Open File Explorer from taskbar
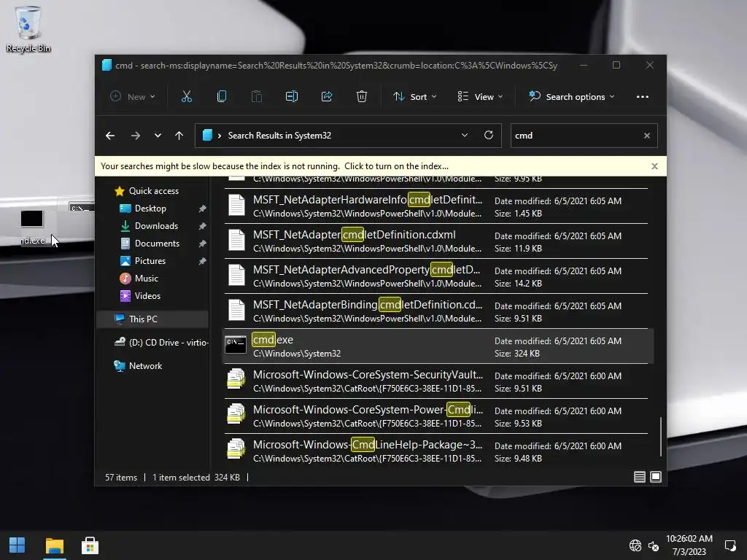The width and height of the screenshot is (747, 560). [54, 545]
